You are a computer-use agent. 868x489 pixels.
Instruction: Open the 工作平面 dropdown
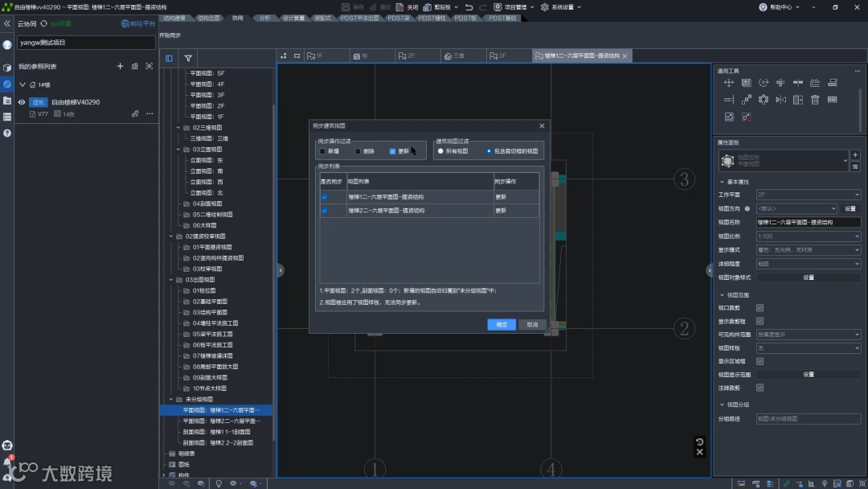(x=809, y=195)
